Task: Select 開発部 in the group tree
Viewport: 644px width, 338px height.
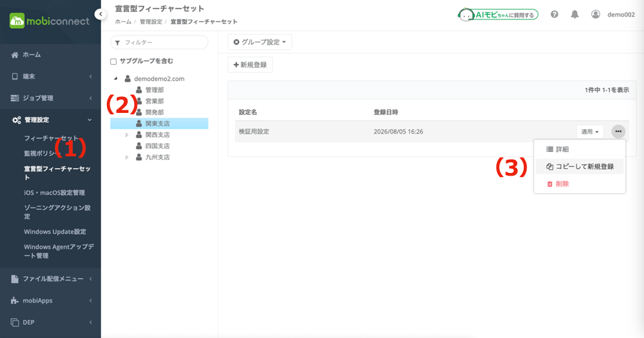Action: (x=154, y=112)
